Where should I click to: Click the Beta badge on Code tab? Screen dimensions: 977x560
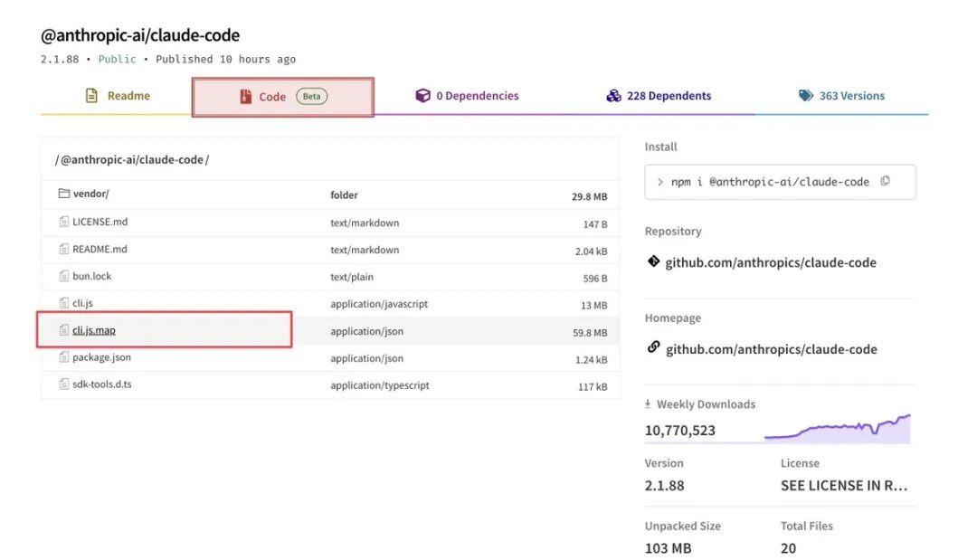click(x=311, y=96)
